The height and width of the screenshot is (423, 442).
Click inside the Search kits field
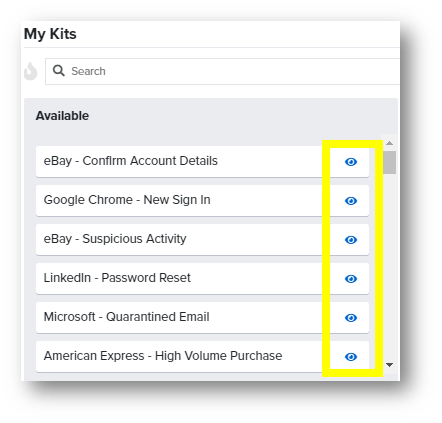pyautogui.click(x=222, y=71)
